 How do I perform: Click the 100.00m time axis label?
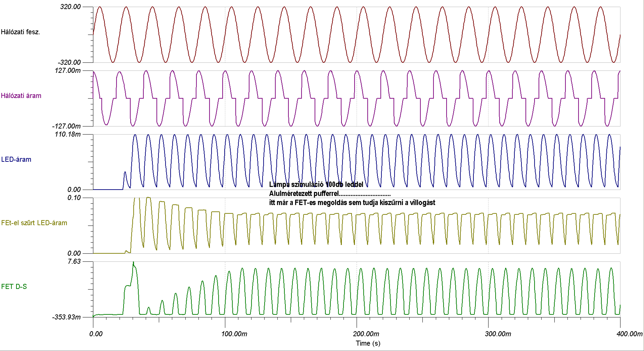pos(234,334)
